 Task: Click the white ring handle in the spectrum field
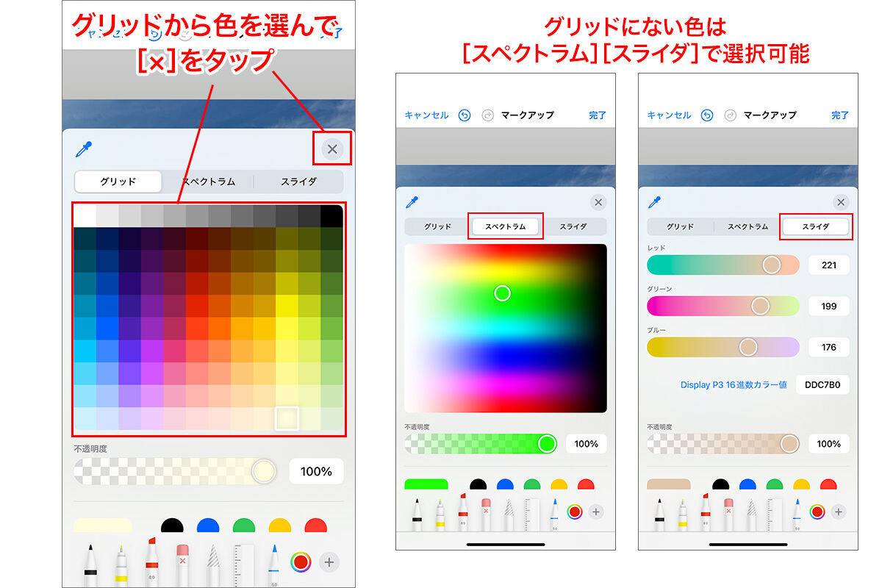click(x=502, y=293)
